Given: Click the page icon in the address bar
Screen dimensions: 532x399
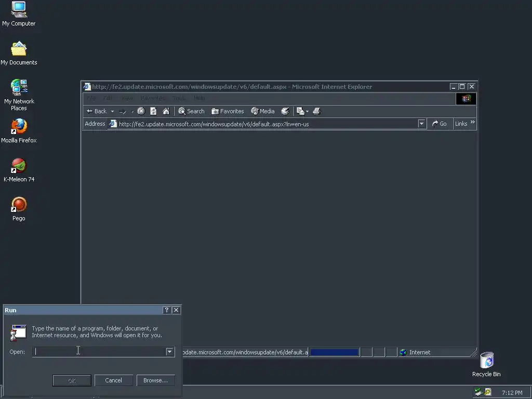Looking at the screenshot, I should [x=113, y=124].
